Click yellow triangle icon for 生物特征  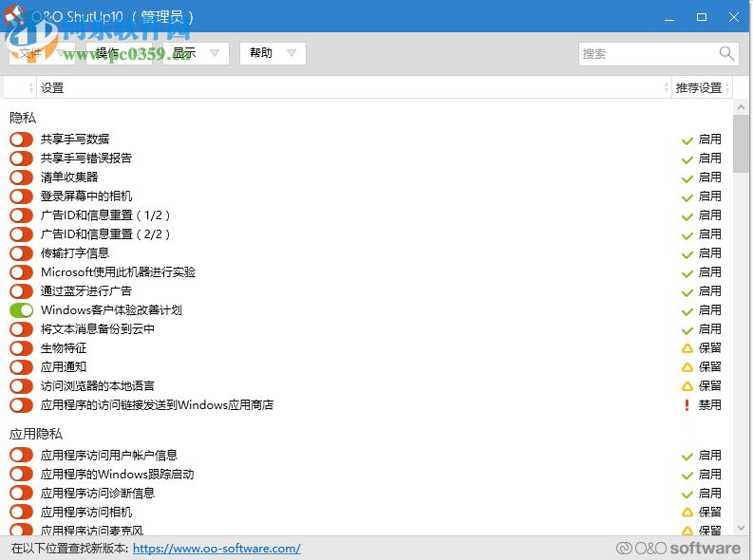coord(687,348)
